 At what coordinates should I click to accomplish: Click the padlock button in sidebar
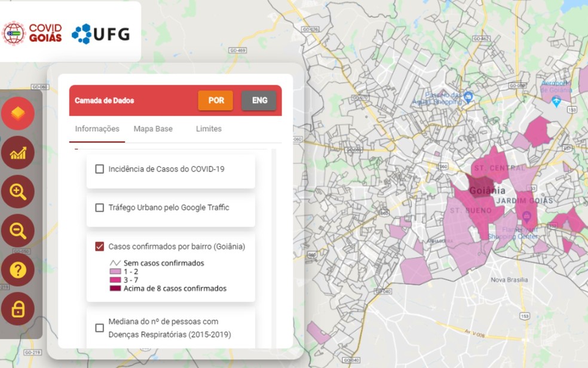[17, 309]
